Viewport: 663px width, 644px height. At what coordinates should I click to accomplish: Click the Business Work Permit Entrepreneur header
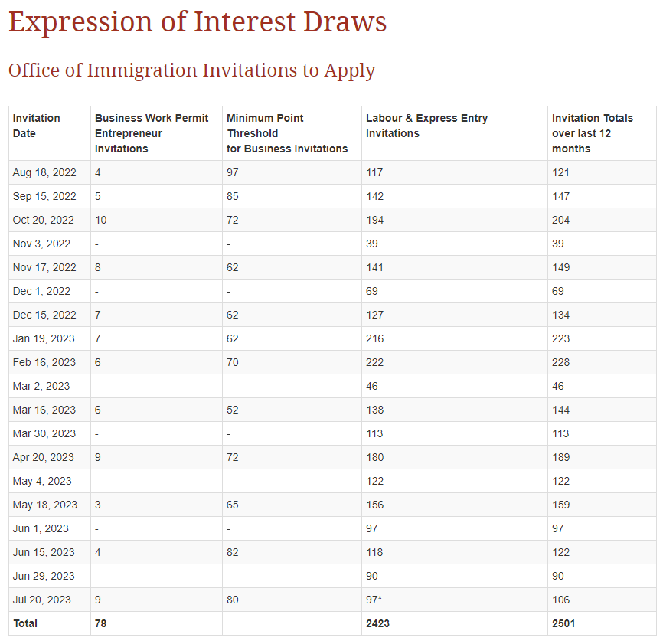coord(151,133)
